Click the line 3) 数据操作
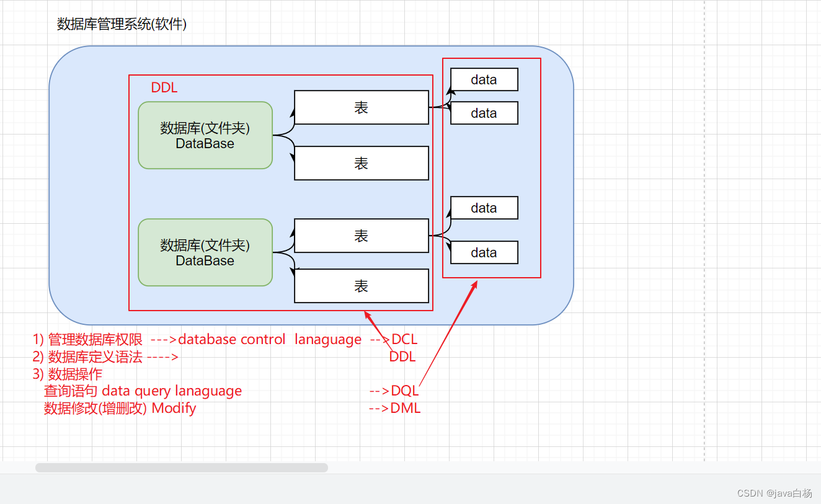821x504 pixels. click(68, 374)
